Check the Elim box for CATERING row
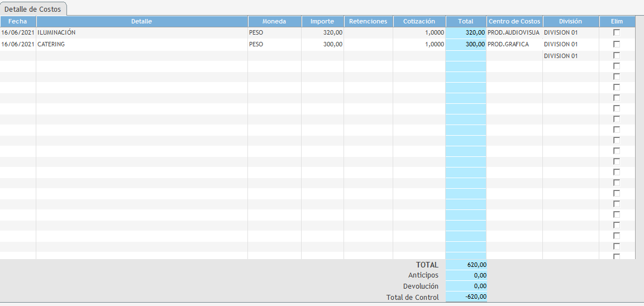Screen dimensions: 644x306 (617, 44)
